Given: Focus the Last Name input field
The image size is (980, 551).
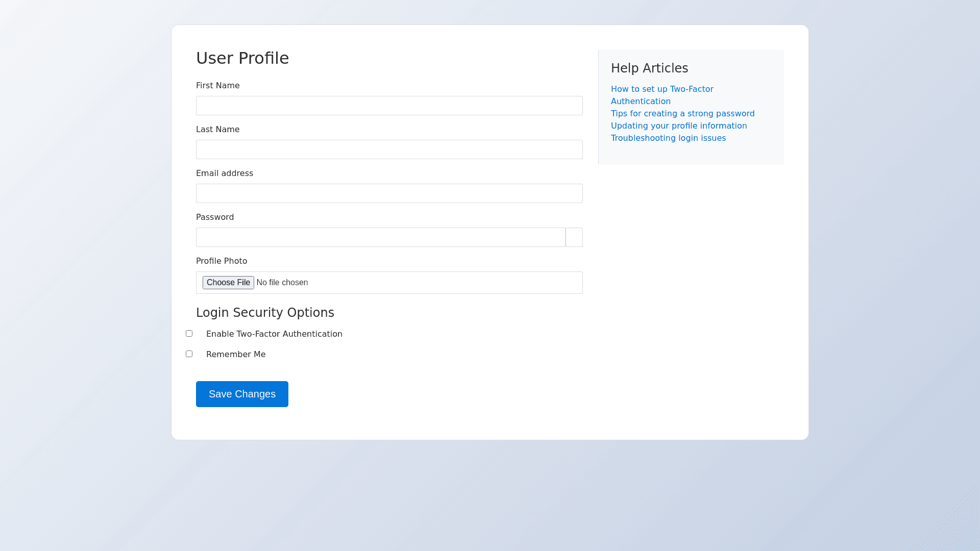Looking at the screenshot, I should (389, 149).
